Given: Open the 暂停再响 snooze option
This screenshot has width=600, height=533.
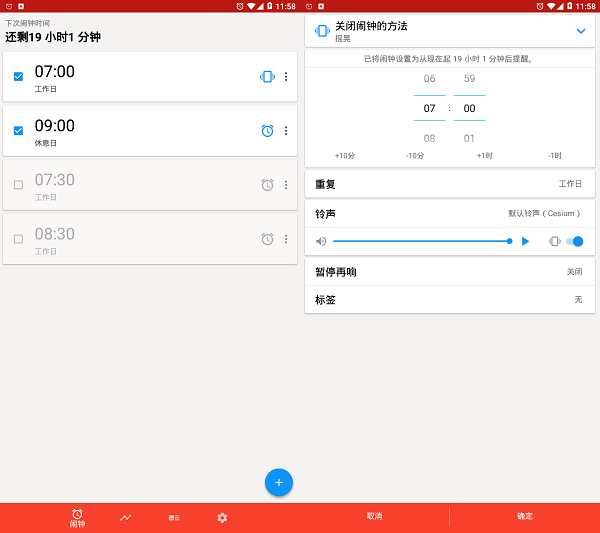Looking at the screenshot, I should pos(449,272).
